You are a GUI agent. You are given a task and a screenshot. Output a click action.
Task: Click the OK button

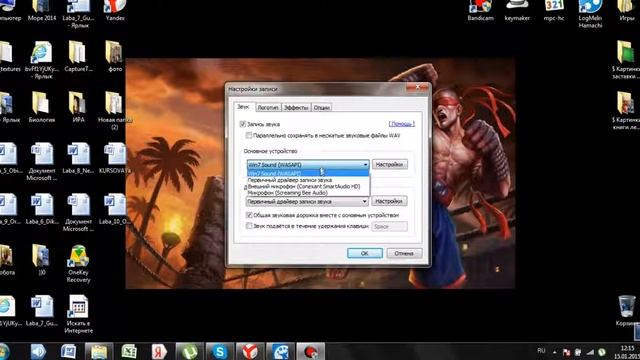pos(365,253)
